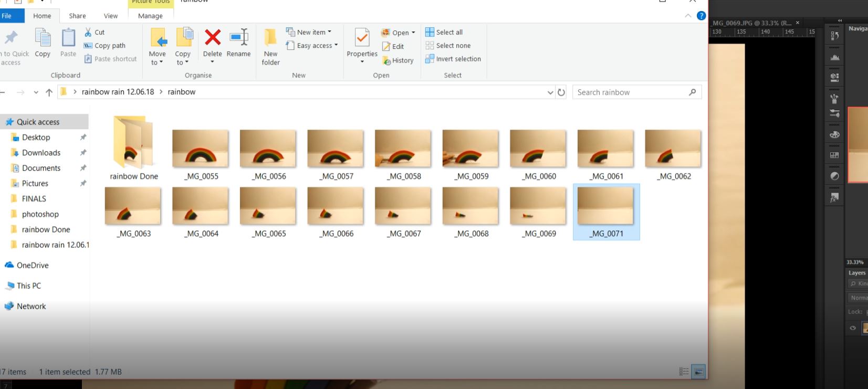This screenshot has width=868, height=389.
Task: Collapse the Explorer ribbon chevron
Action: [688, 16]
